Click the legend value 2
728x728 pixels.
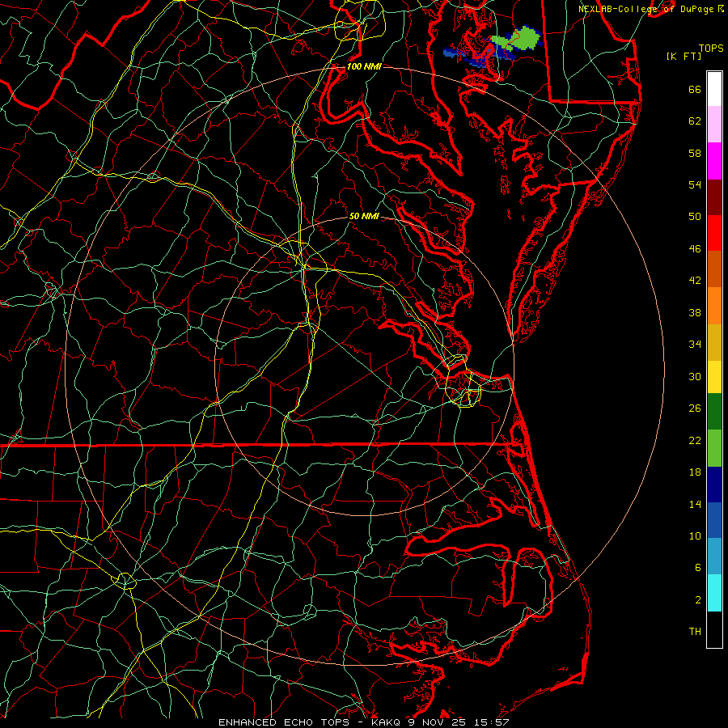click(698, 600)
